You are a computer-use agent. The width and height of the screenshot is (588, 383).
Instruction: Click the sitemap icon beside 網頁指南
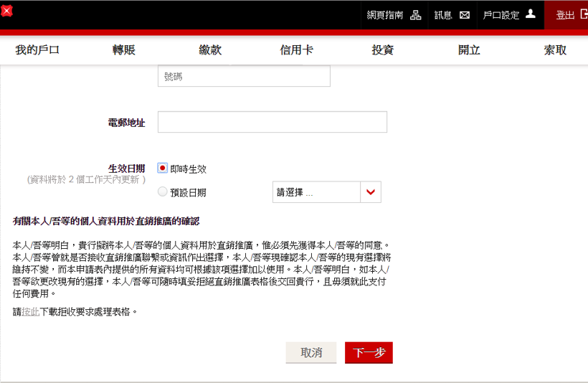(416, 15)
